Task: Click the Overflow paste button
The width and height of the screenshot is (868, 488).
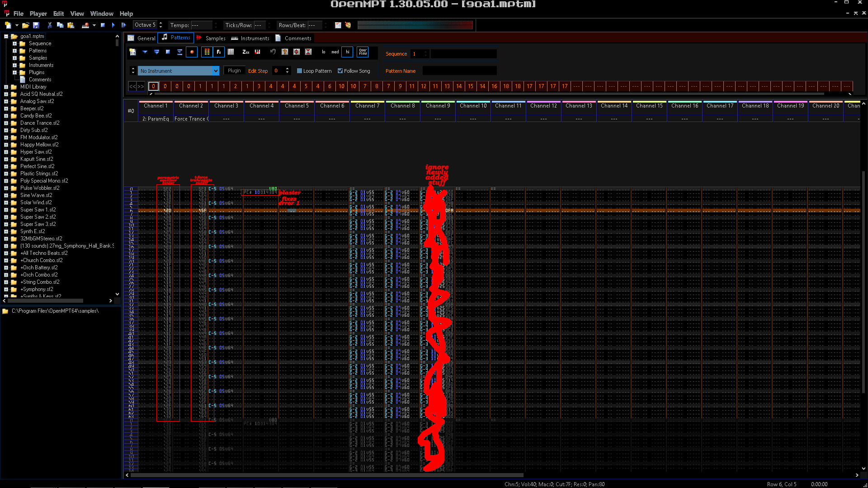Action: [x=363, y=52]
